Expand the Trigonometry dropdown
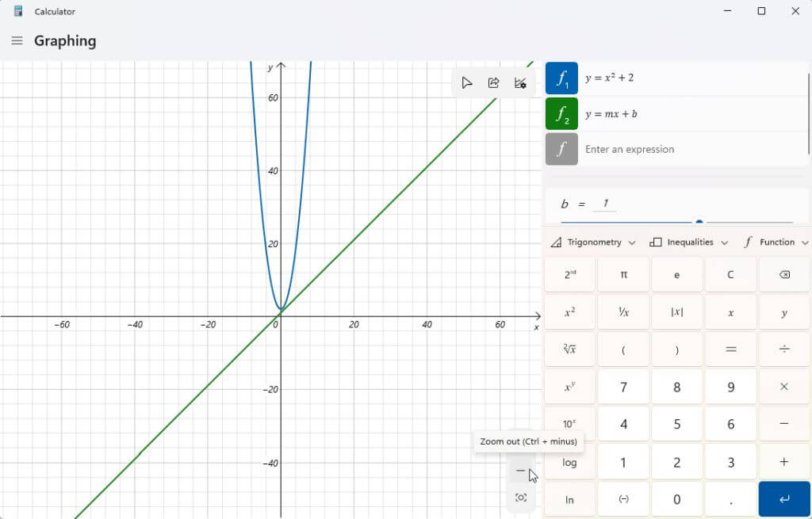This screenshot has height=519, width=812. click(593, 242)
